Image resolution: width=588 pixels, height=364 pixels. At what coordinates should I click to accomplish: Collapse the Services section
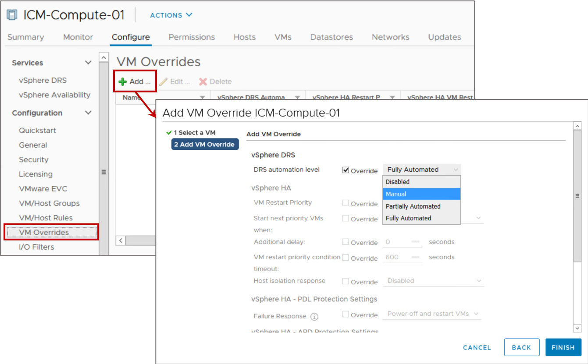(x=88, y=63)
